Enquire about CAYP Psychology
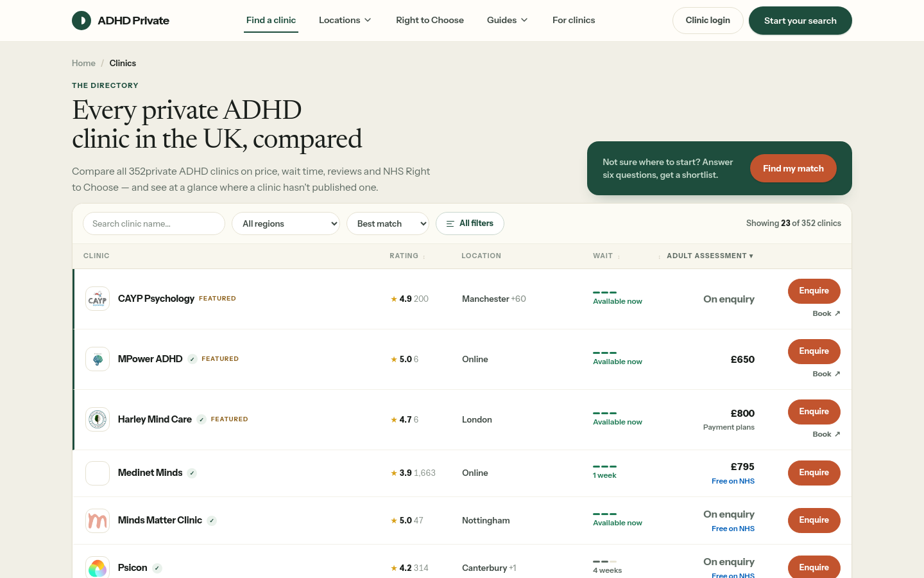This screenshot has height=578, width=924. [x=814, y=291]
